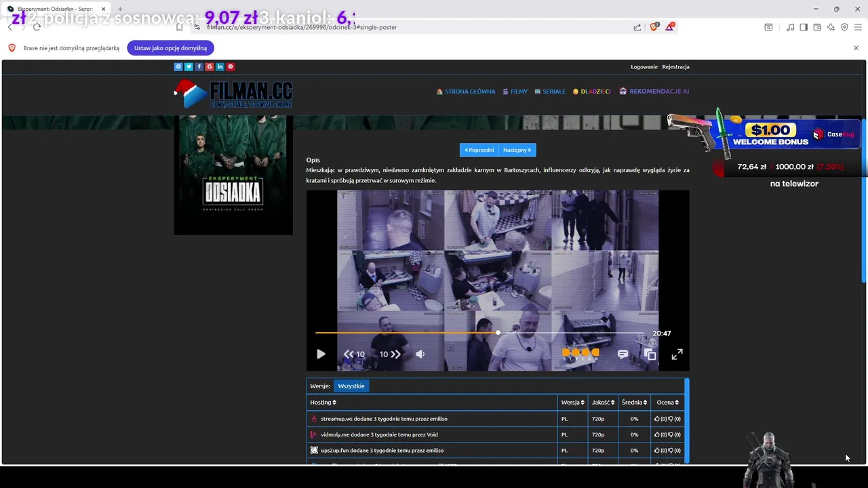This screenshot has width=868, height=488.
Task: Open Logowanie login link
Action: pyautogui.click(x=644, y=66)
